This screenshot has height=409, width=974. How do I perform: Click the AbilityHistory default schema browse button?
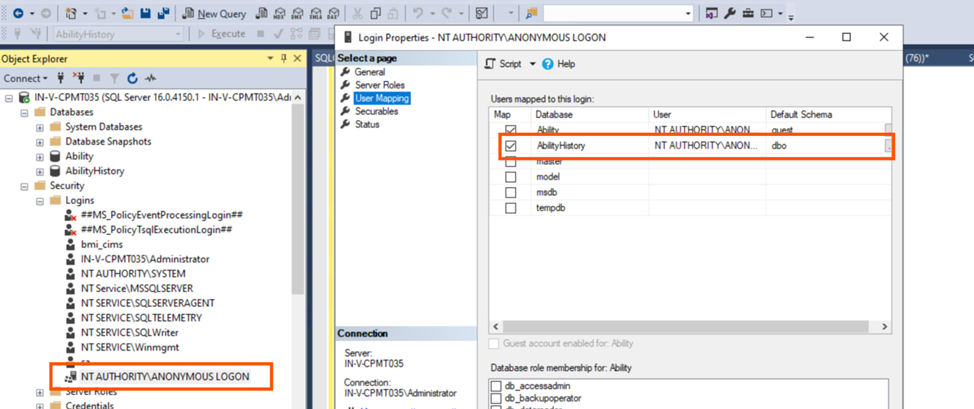(888, 146)
